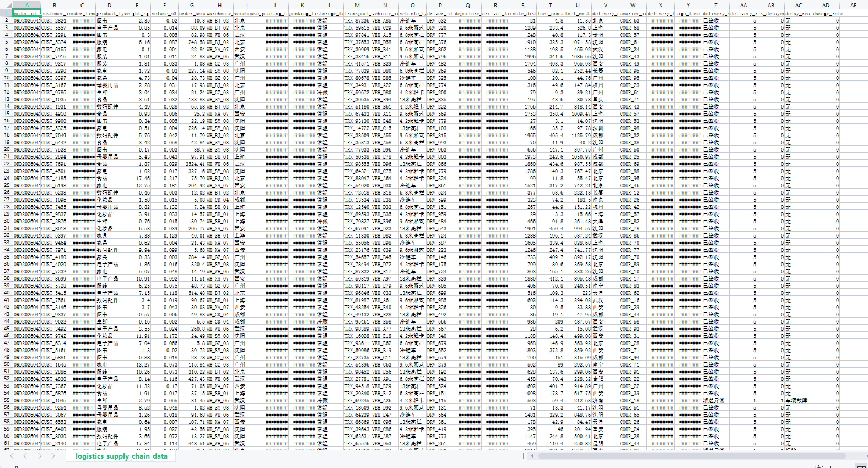Viewport: 868px width, 468px height.
Task: Select cell VEH_C29
Action: [385, 28]
